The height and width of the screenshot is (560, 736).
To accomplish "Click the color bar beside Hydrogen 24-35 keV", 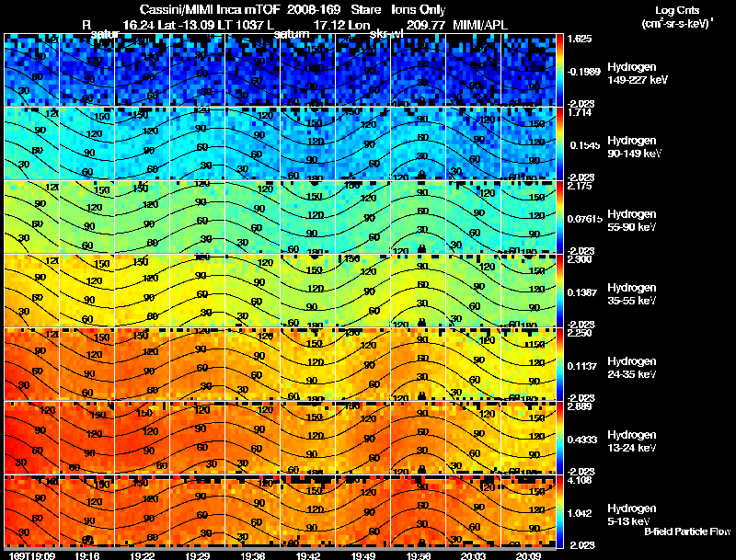I will [x=559, y=364].
